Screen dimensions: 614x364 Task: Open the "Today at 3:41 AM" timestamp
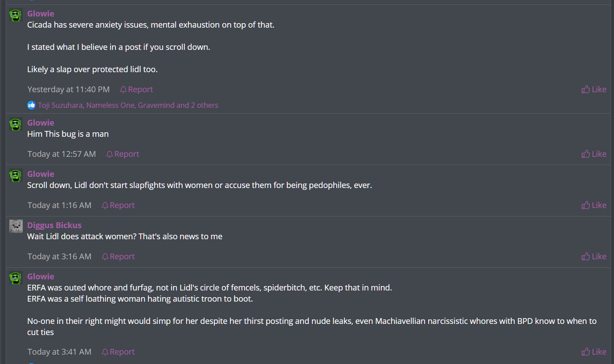(59, 352)
